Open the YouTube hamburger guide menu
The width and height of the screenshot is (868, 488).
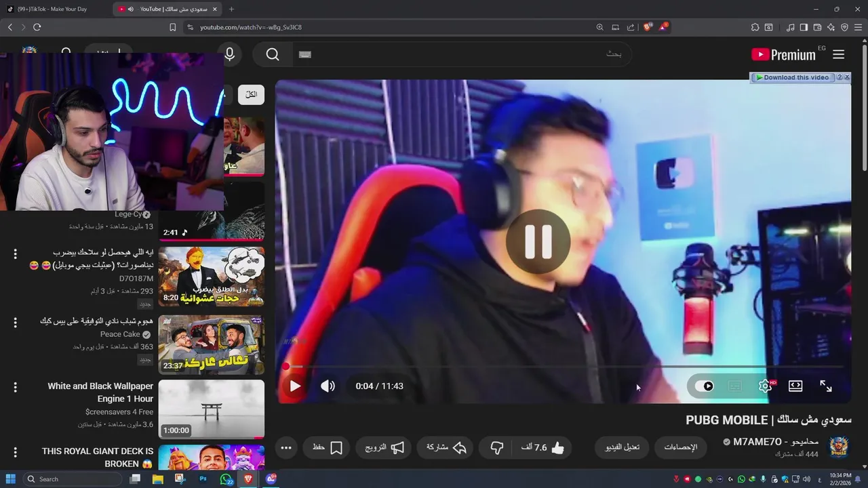tap(838, 54)
